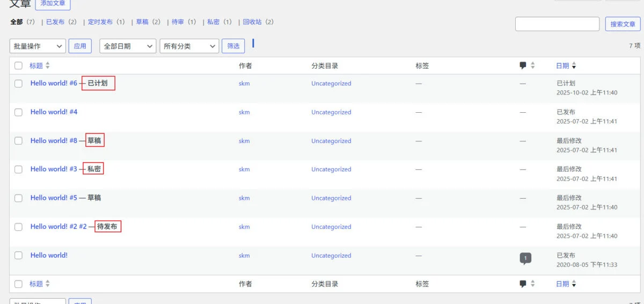644x304 pixels.
Task: Open post Hello world! #5
Action: click(x=54, y=198)
